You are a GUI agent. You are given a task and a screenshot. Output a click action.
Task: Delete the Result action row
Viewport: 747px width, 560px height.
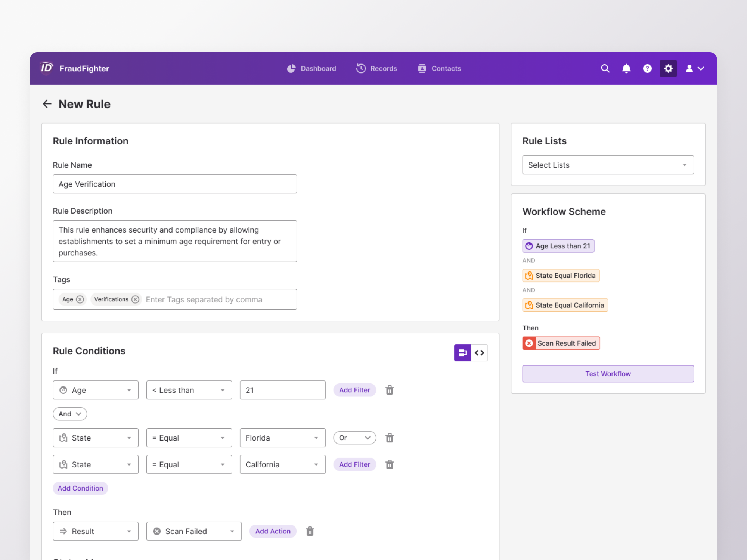(x=310, y=531)
